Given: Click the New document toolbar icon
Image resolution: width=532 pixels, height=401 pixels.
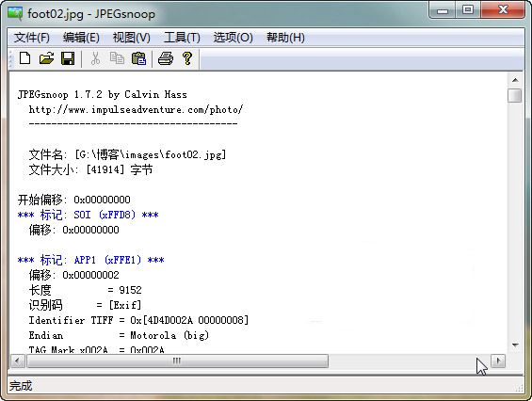Looking at the screenshot, I should [x=25, y=58].
